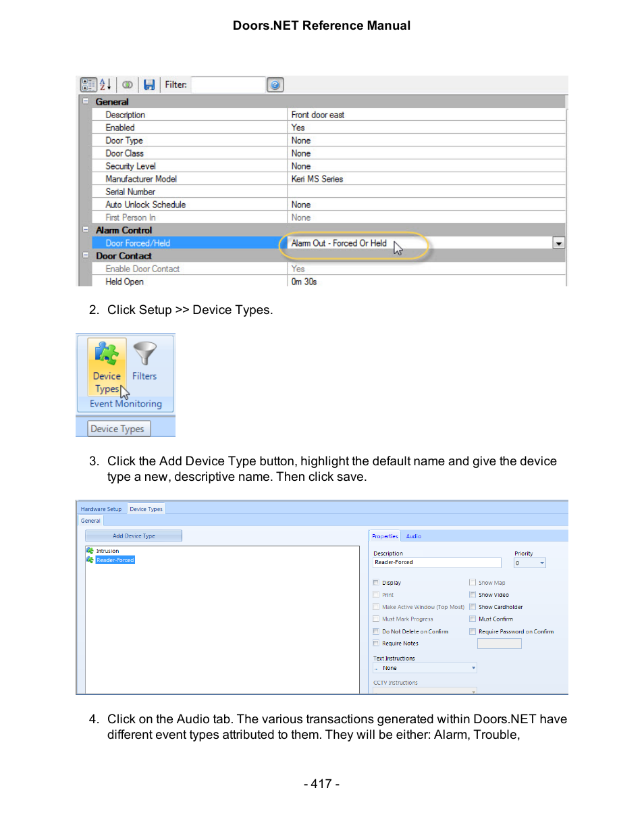This screenshot has width=644, height=834.
Task: Open the General sub-tab
Action: pos(90,521)
